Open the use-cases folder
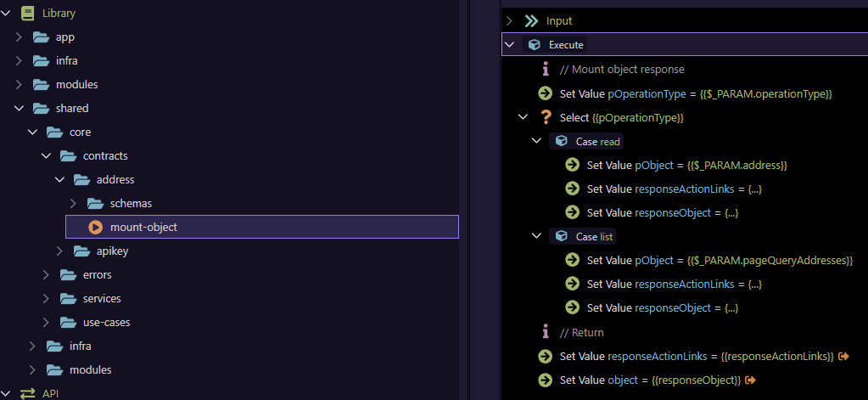Image resolution: width=868 pixels, height=400 pixels. (x=106, y=323)
